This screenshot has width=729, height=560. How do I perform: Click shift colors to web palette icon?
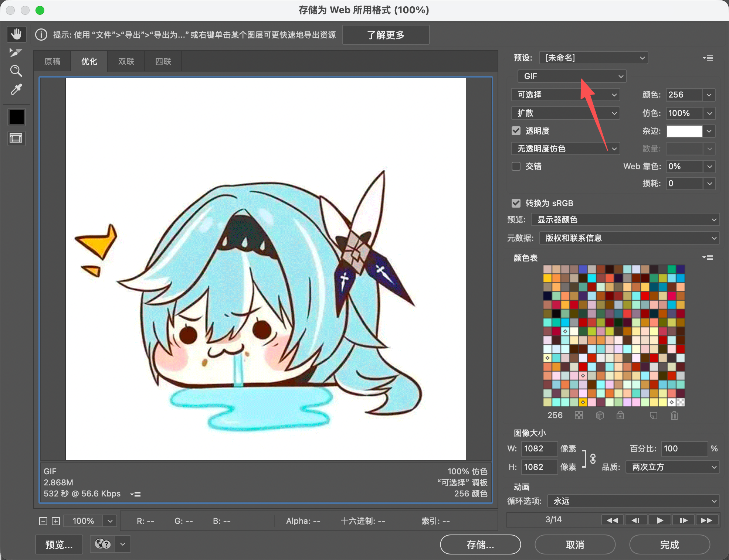(x=600, y=416)
